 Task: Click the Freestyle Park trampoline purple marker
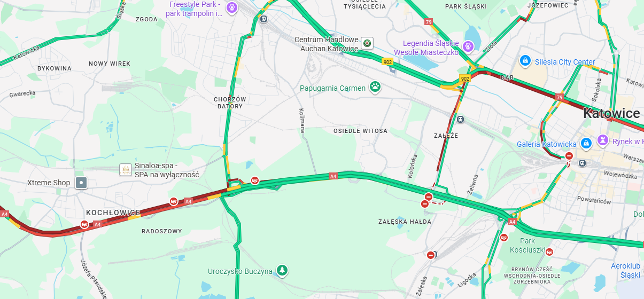coord(231,7)
